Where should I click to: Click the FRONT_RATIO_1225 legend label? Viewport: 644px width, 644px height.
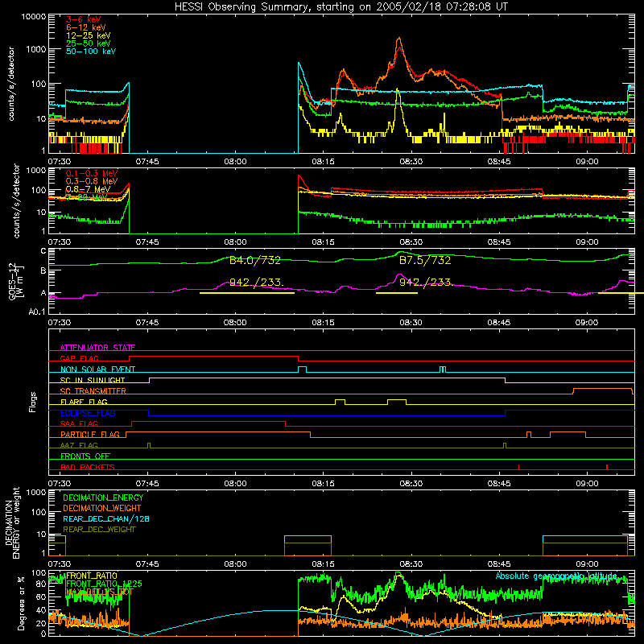pyautogui.click(x=104, y=584)
